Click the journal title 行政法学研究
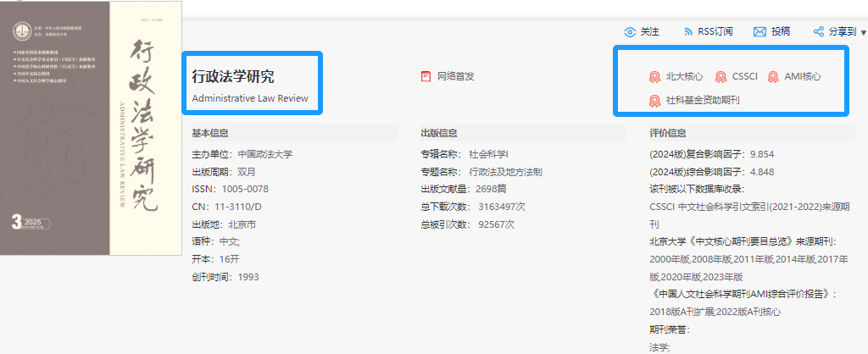868x354 pixels. (233, 77)
